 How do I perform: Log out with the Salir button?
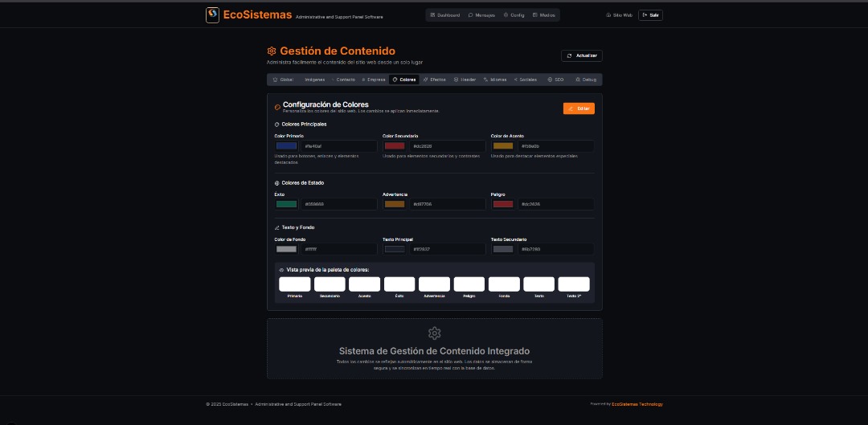pos(650,15)
